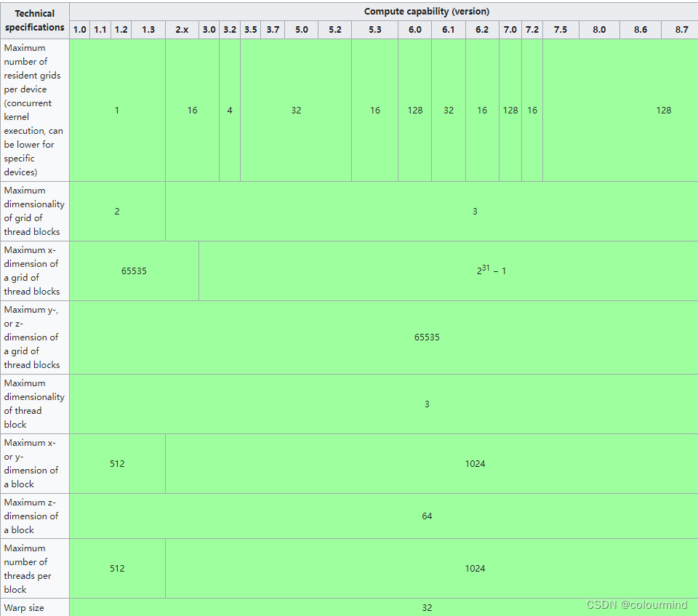The image size is (698, 616).
Task: Click resident grids value 128 under 7.0
Action: click(510, 110)
